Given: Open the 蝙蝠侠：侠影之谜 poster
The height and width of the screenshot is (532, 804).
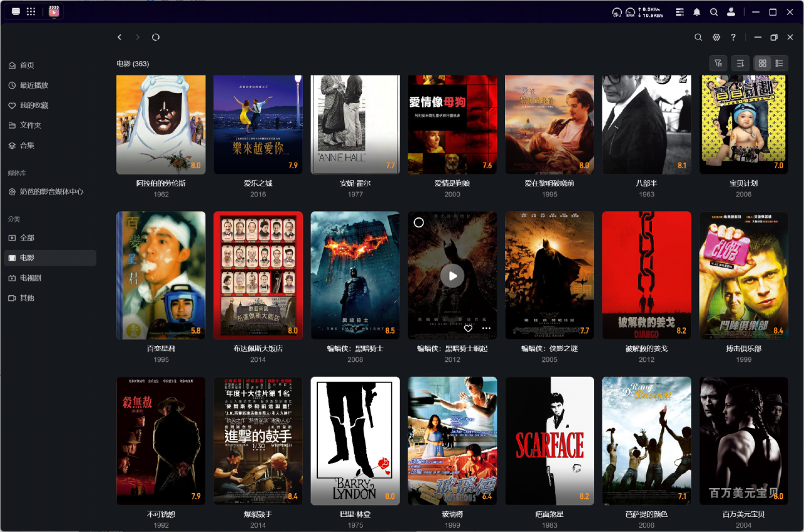Looking at the screenshot, I should pyautogui.click(x=550, y=275).
